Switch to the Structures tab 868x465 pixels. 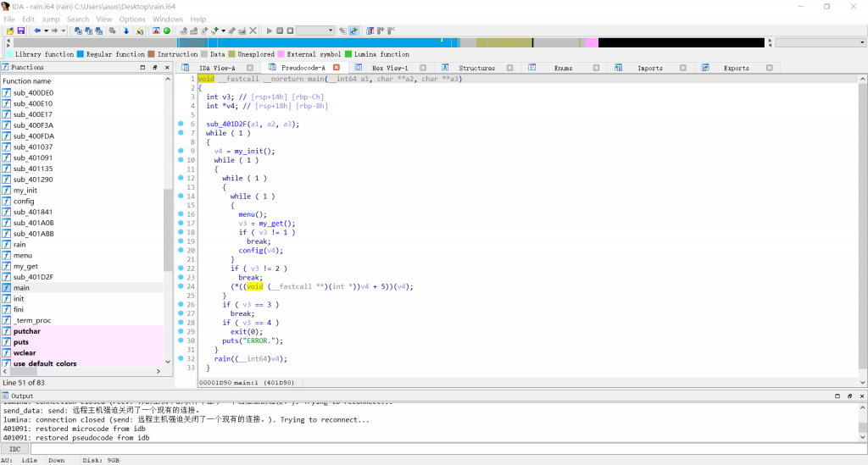[476, 68]
